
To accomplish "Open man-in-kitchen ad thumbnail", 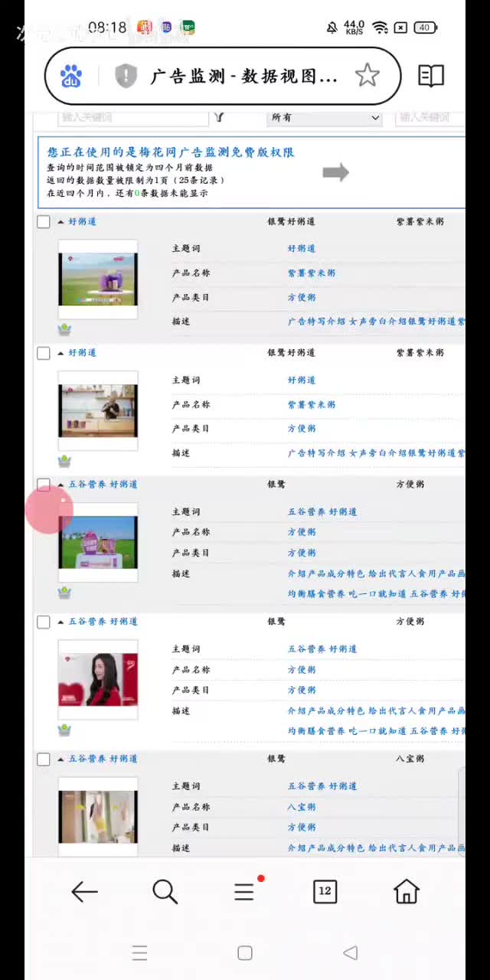I will pyautogui.click(x=98, y=411).
